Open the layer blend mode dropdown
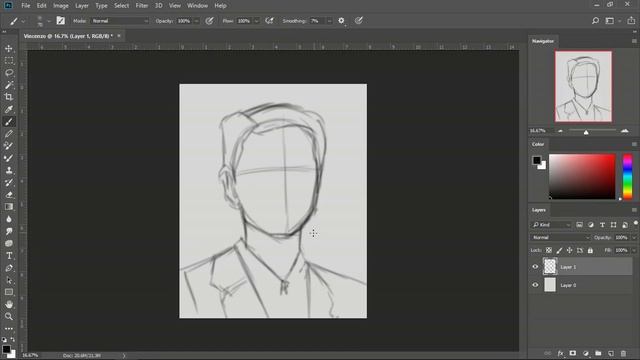640x360 pixels. [560, 238]
